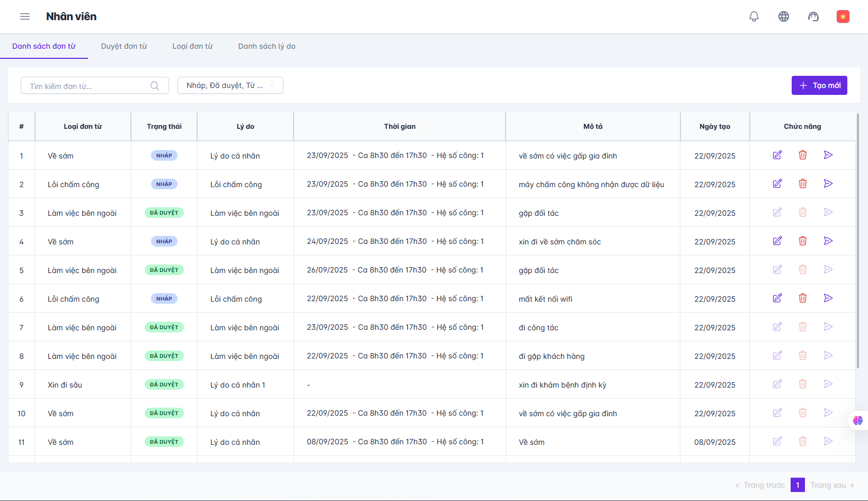Send row 4 Về sớm request
The width and height of the screenshot is (868, 501).
click(x=828, y=241)
